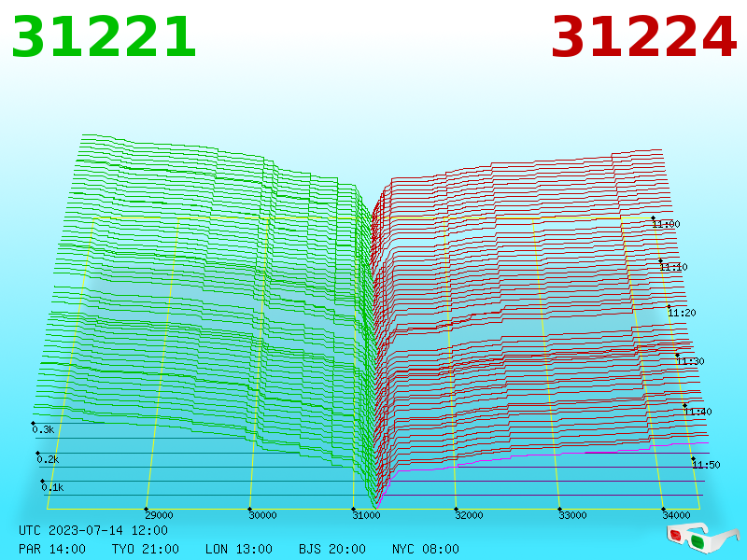Screen dimensions: 747x560
Task: Click the 30000 price axis label
Action: click(x=262, y=515)
